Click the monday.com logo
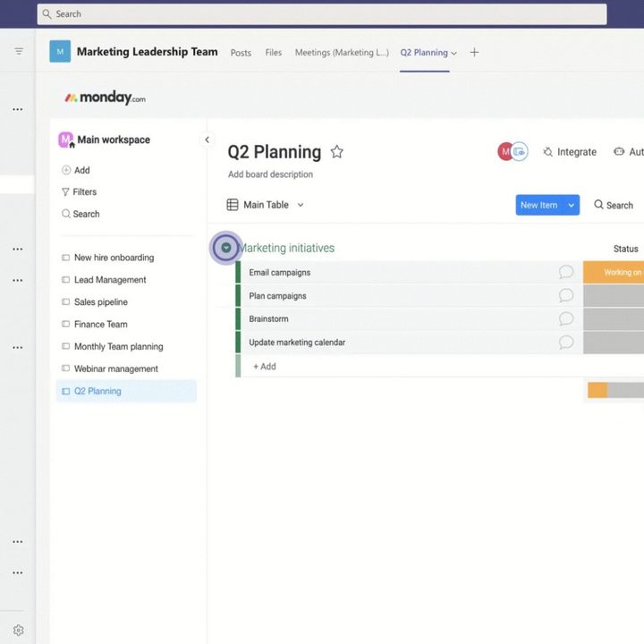644x644 pixels. (x=106, y=97)
